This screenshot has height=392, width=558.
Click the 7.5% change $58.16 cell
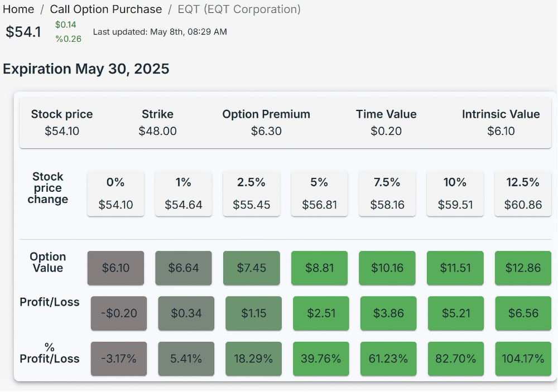[387, 193]
